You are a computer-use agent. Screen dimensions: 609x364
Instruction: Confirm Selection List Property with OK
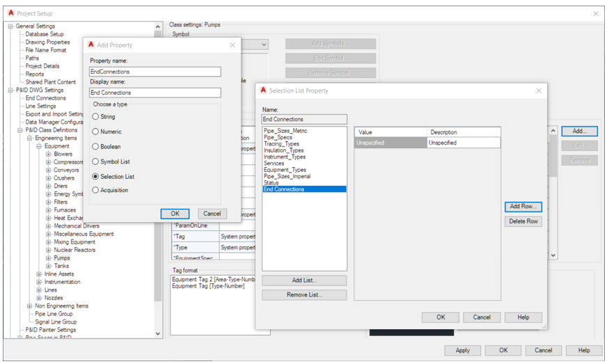[x=441, y=317]
